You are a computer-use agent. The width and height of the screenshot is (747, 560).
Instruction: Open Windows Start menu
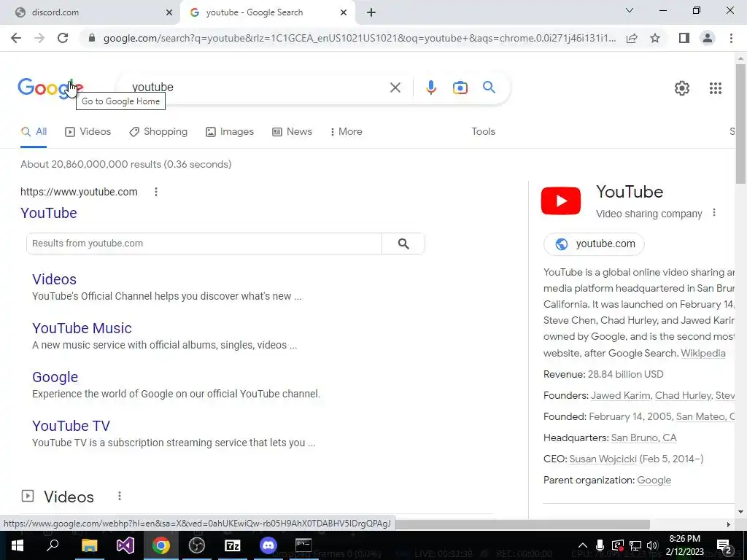coord(18,545)
